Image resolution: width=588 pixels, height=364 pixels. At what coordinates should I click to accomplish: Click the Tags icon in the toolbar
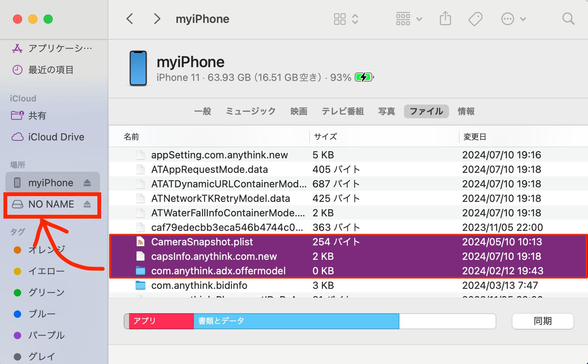tap(475, 18)
